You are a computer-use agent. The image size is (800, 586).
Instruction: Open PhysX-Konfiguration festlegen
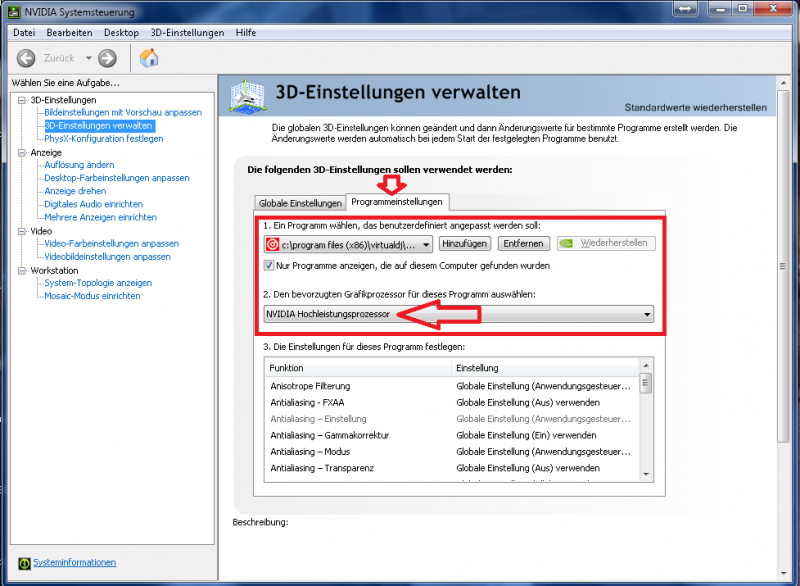click(104, 139)
